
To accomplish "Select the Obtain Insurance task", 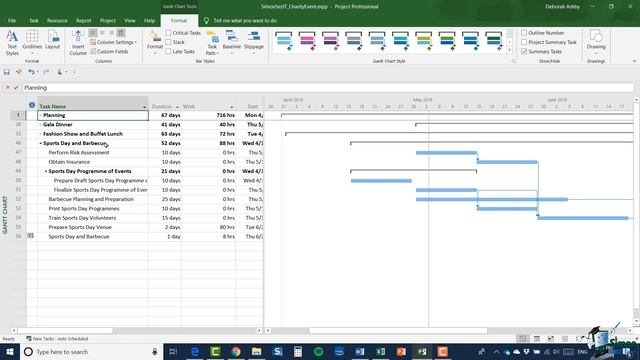I will [x=69, y=162].
